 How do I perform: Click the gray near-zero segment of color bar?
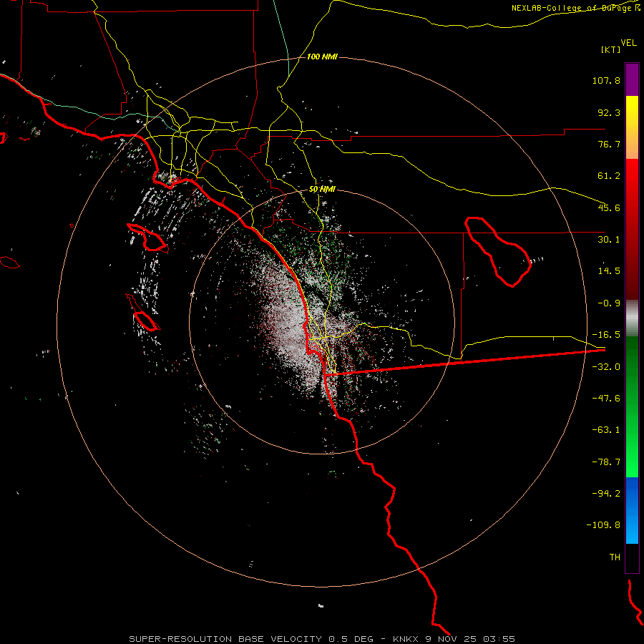tap(632, 318)
